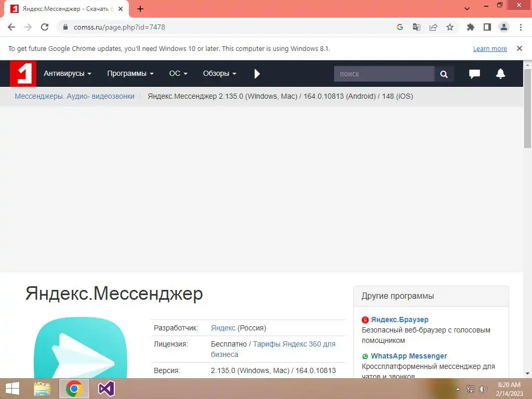532x399 pixels.
Task: Open the Extensions puzzle icon
Action: (470, 27)
